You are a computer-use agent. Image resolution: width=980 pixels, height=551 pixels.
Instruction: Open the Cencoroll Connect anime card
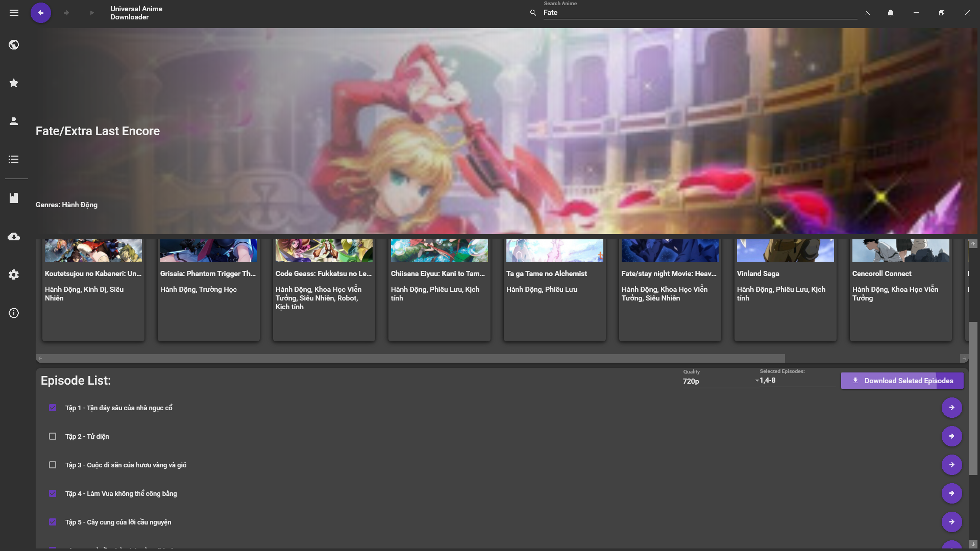point(900,289)
